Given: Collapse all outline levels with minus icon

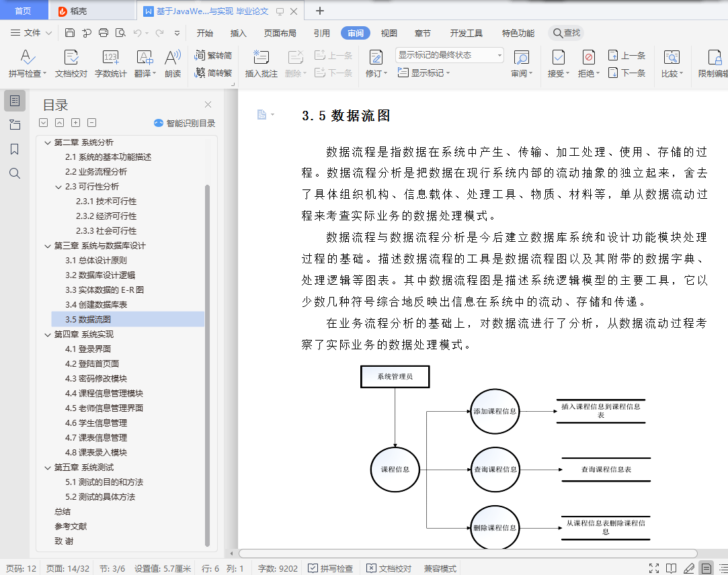Looking at the screenshot, I should pyautogui.click(x=92, y=122).
